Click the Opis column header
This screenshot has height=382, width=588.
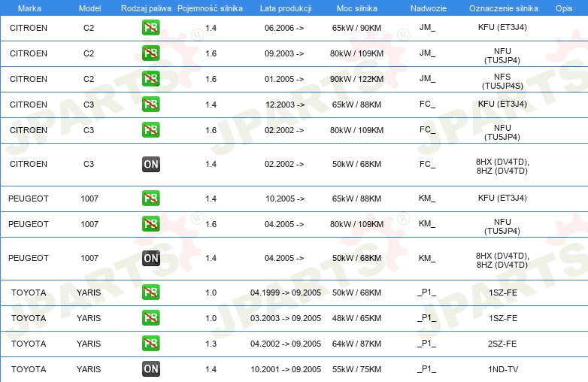[x=564, y=8]
